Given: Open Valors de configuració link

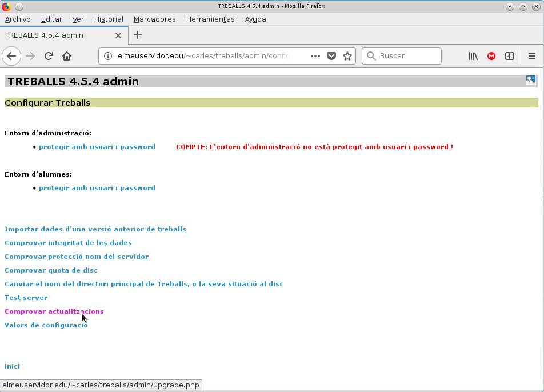Looking at the screenshot, I should pos(46,325).
